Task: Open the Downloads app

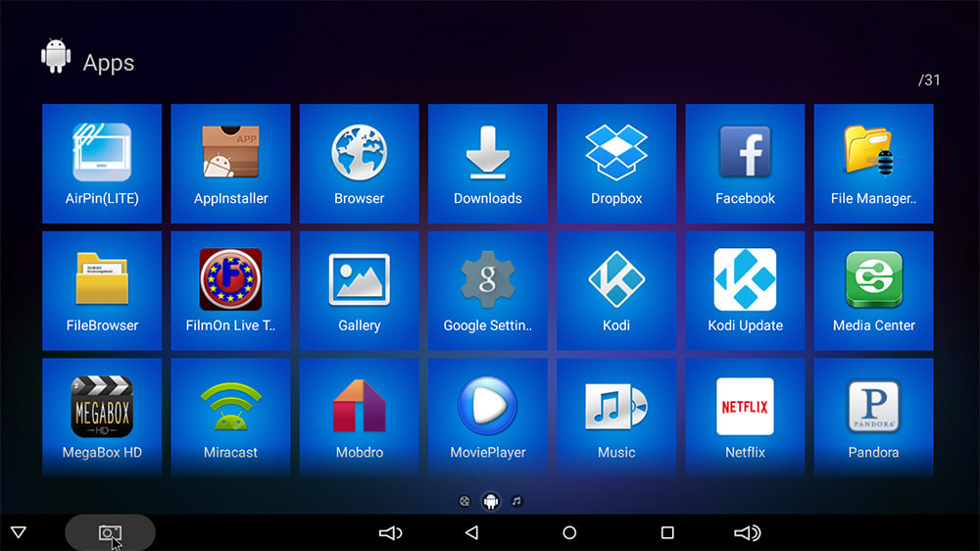Action: 488,163
